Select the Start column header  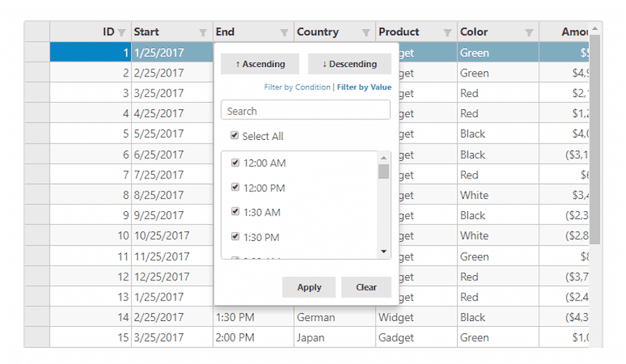tap(172, 31)
